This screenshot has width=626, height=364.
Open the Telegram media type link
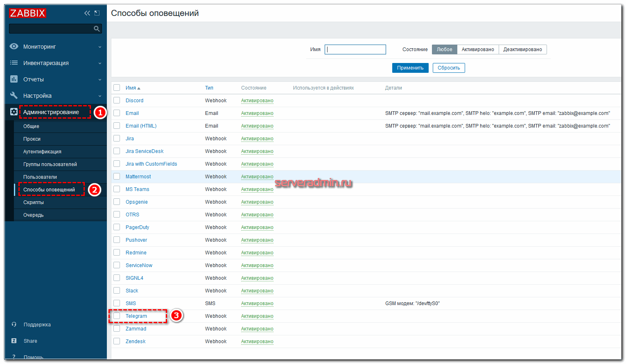click(x=136, y=316)
